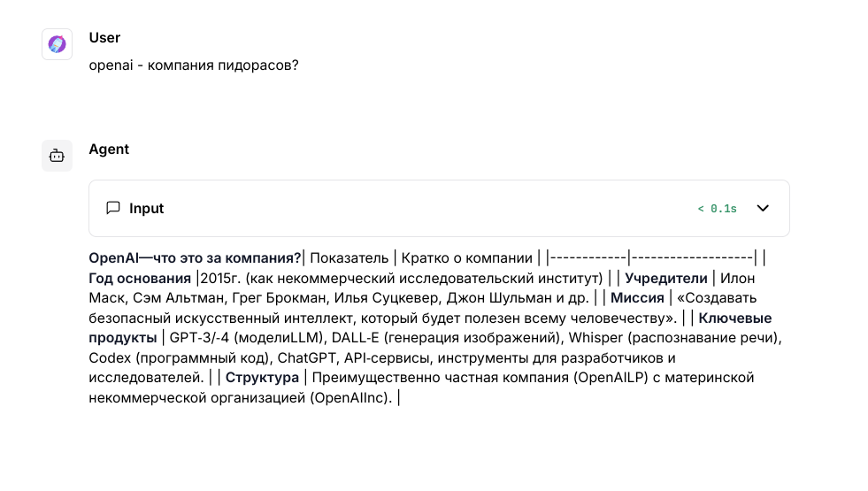The height and width of the screenshot is (491, 868).
Task: Click the user's message starting with "openai"
Action: coord(194,66)
